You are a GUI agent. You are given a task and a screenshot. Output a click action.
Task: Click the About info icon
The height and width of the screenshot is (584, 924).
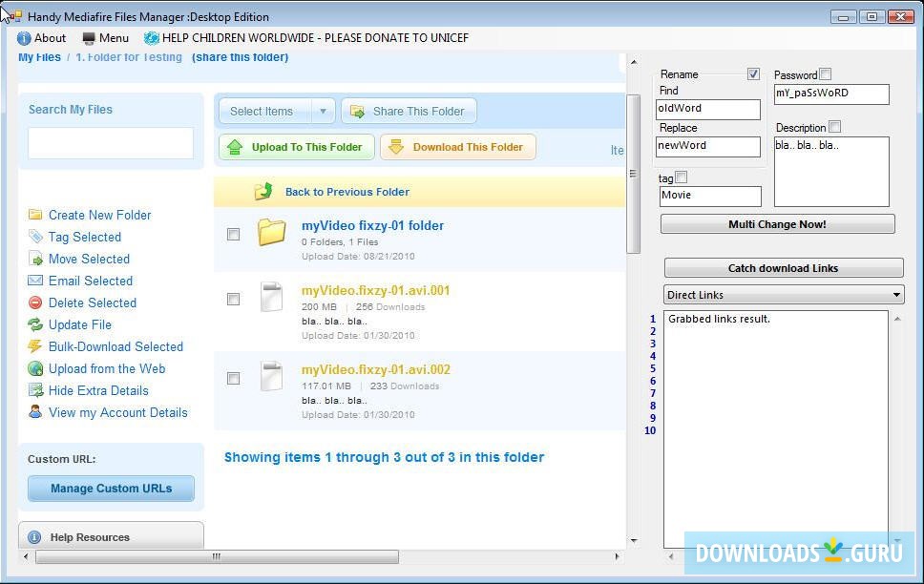[x=24, y=38]
